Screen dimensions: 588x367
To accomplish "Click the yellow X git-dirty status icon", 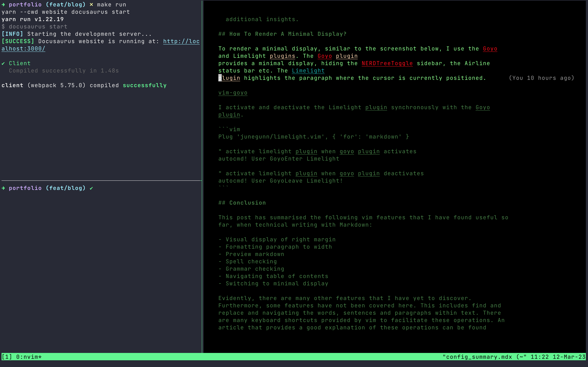I will tap(91, 5).
